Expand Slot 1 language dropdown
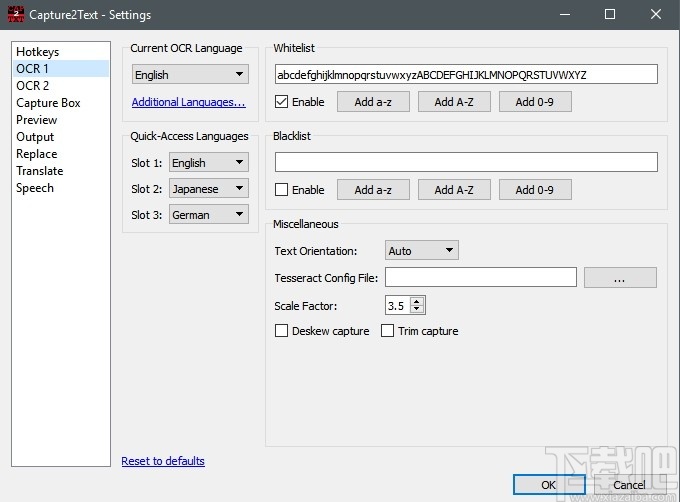 click(209, 163)
